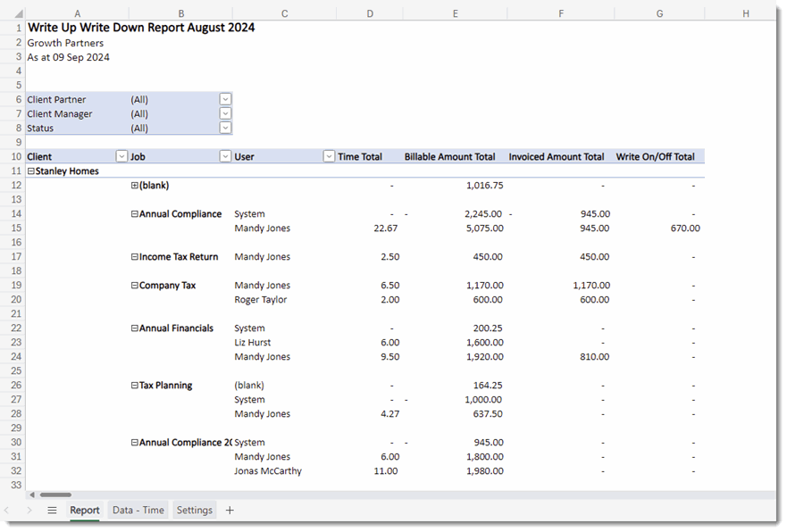This screenshot has width=787, height=532.
Task: Click the 'Jonas McCarthy' user cell
Action: click(x=268, y=470)
